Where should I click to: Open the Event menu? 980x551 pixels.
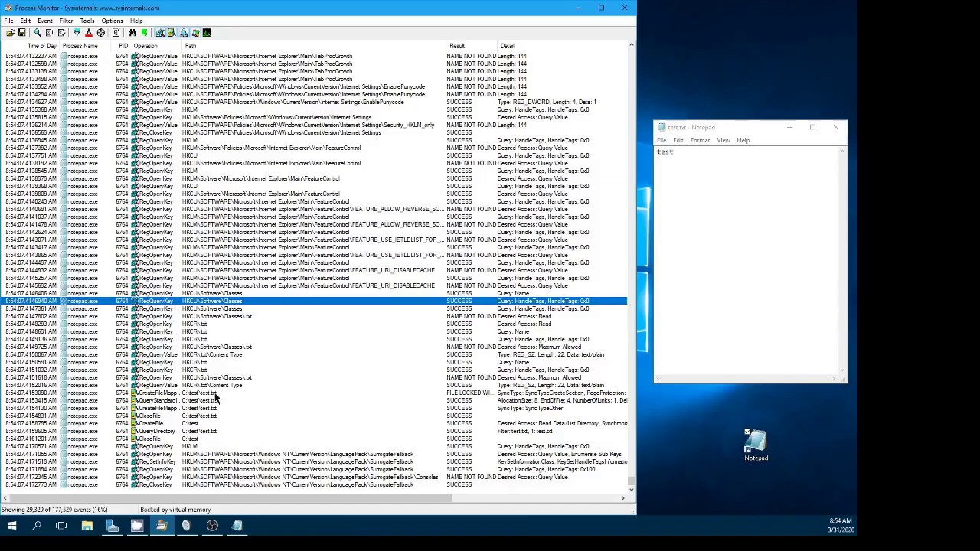(x=45, y=21)
